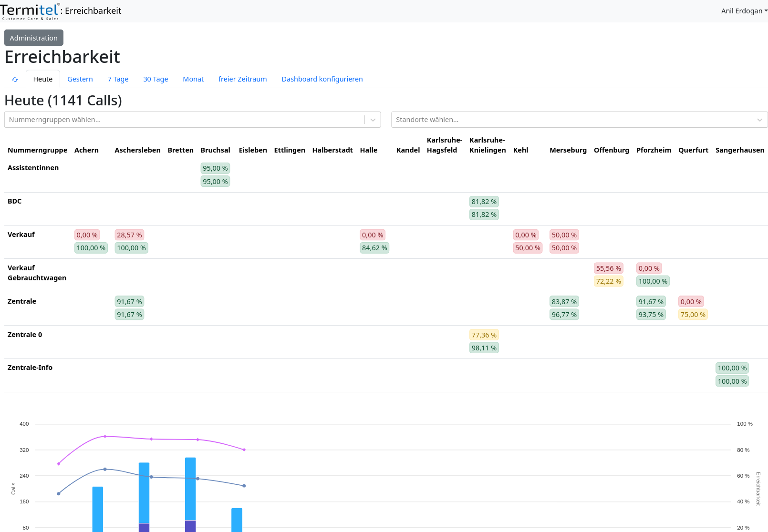Open the freier Zeitraum tab
Image resolution: width=768 pixels, height=532 pixels.
pos(242,79)
